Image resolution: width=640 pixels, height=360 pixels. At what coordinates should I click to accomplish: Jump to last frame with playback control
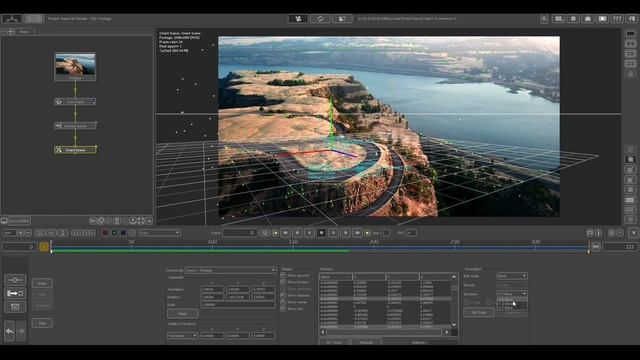357,233
